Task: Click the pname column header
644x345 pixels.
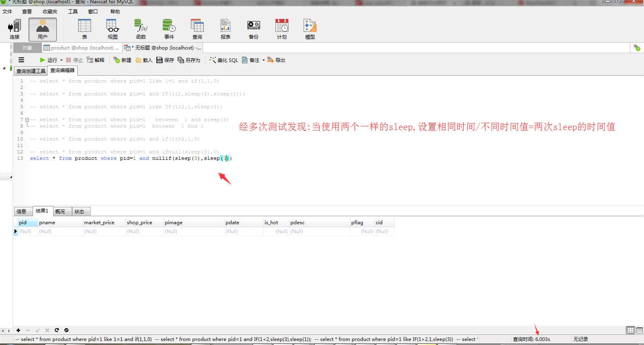Action: [x=60, y=222]
